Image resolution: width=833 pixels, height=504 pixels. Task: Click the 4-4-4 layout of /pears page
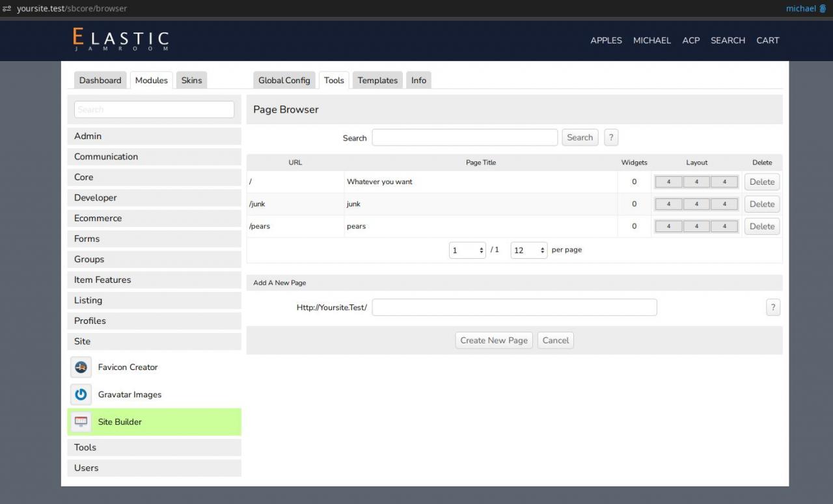pos(696,226)
